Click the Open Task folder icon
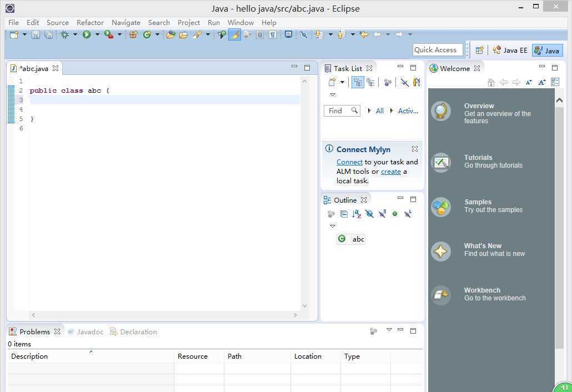572x392 pixels. [183, 34]
